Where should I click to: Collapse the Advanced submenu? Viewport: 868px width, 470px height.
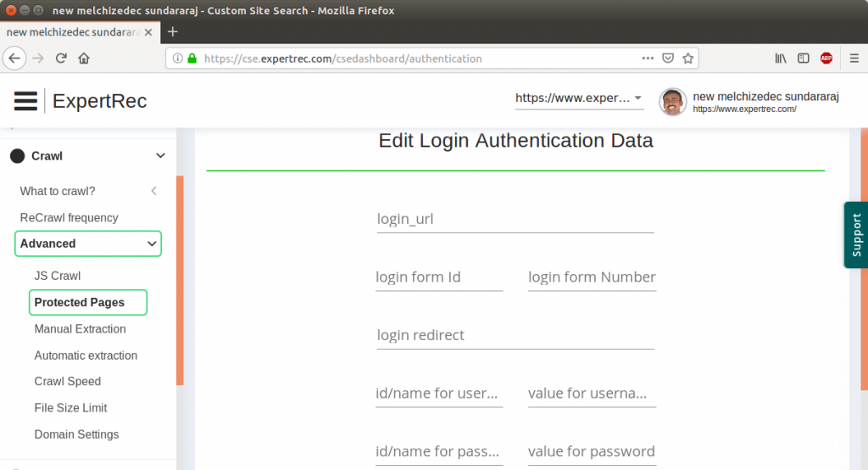click(x=152, y=243)
